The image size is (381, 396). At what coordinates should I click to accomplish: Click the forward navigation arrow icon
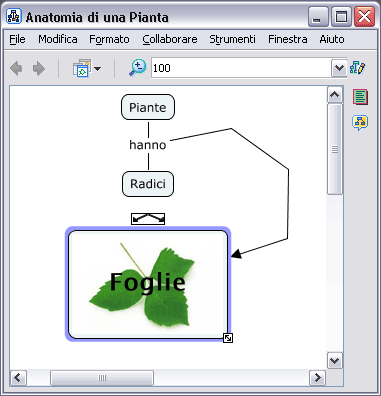pyautogui.click(x=39, y=69)
